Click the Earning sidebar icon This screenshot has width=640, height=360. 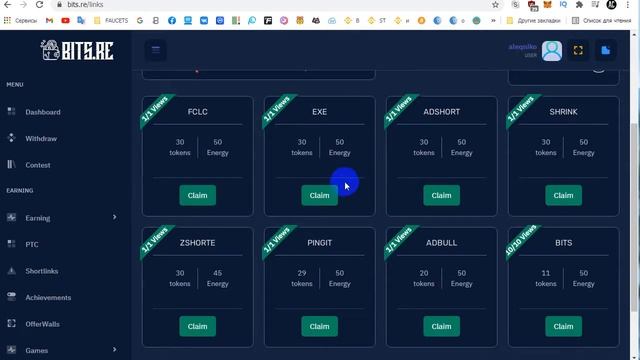click(x=11, y=217)
